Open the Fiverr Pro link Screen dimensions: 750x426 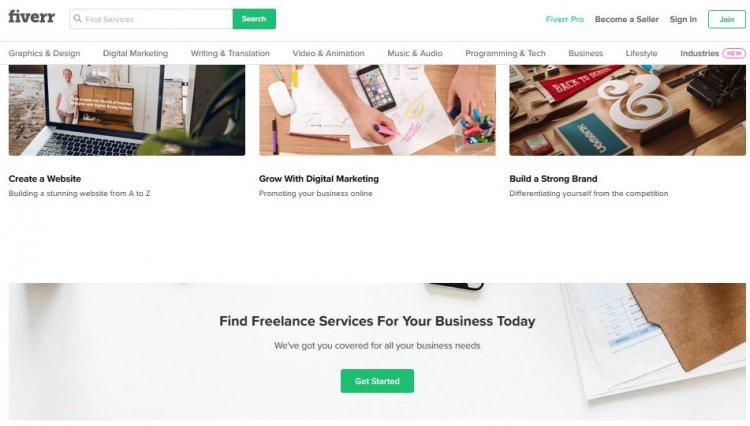click(564, 19)
